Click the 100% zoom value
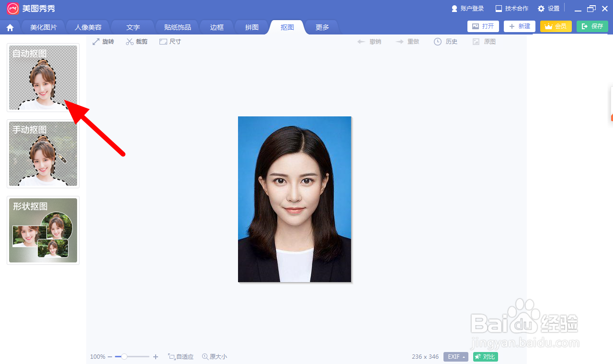 (x=98, y=357)
